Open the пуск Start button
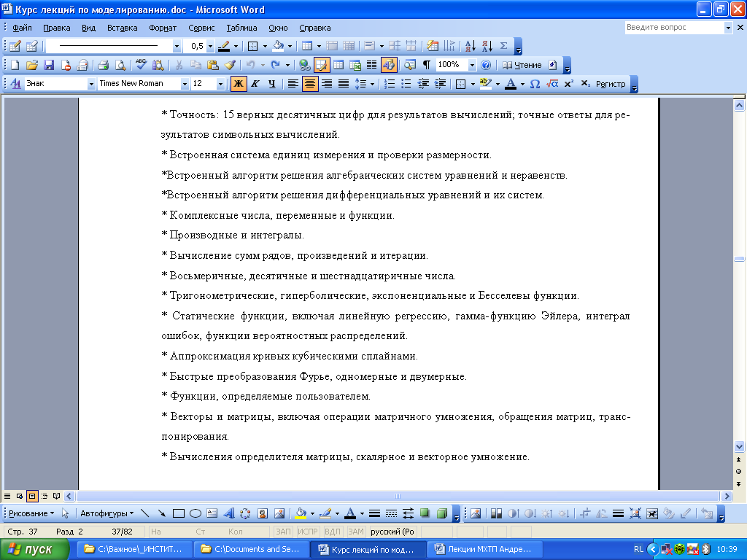Image resolution: width=747 pixels, height=560 pixels. click(35, 549)
